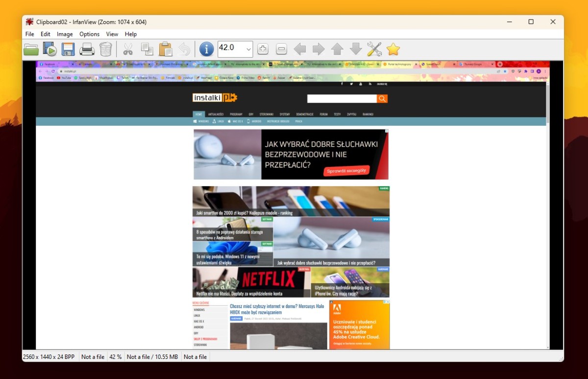
Task: Open the Image menu
Action: point(65,34)
